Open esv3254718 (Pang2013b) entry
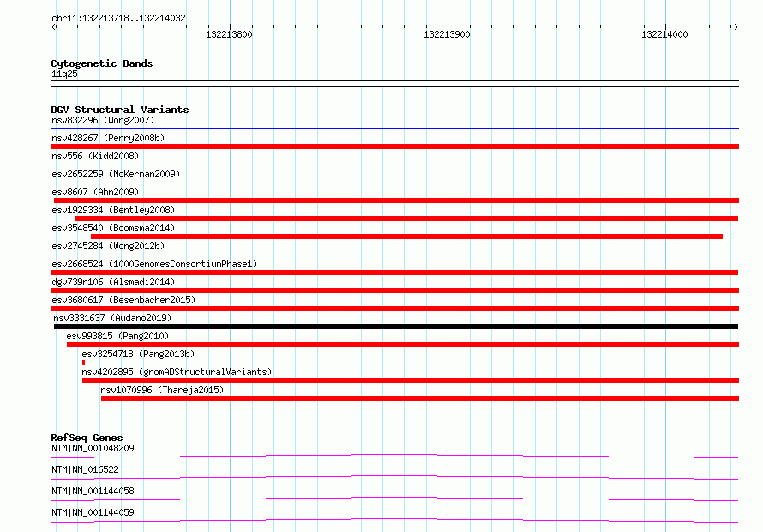Screen dimensions: 763x532 pyautogui.click(x=138, y=354)
